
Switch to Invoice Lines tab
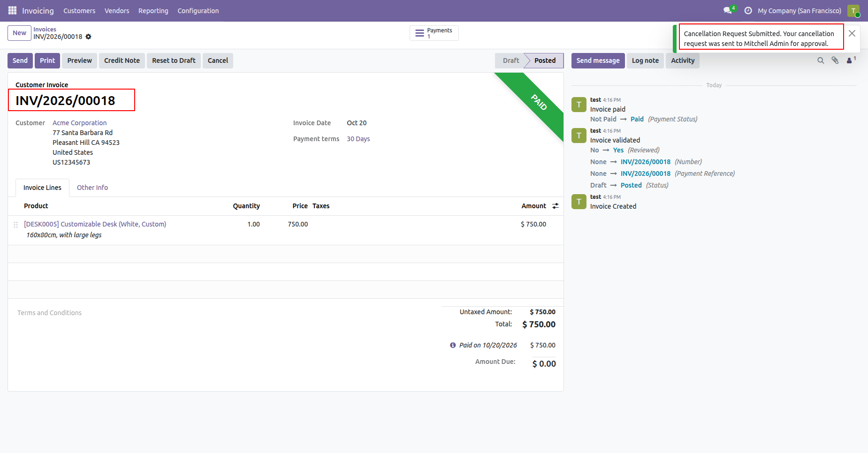42,188
